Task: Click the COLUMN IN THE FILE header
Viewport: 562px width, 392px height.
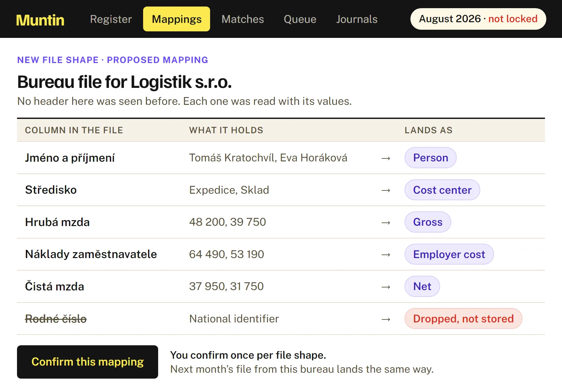Action: pos(74,130)
